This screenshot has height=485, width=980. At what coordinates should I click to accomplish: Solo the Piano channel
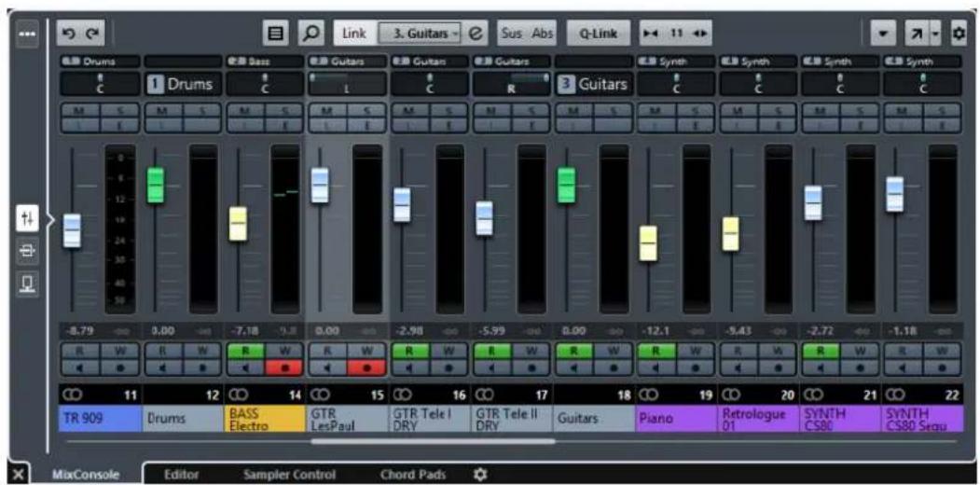coord(695,110)
